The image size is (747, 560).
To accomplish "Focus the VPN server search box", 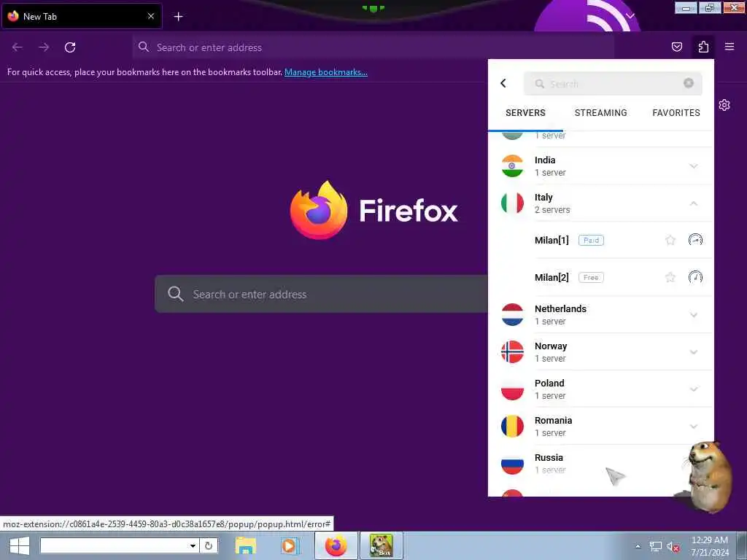I will pos(613,84).
